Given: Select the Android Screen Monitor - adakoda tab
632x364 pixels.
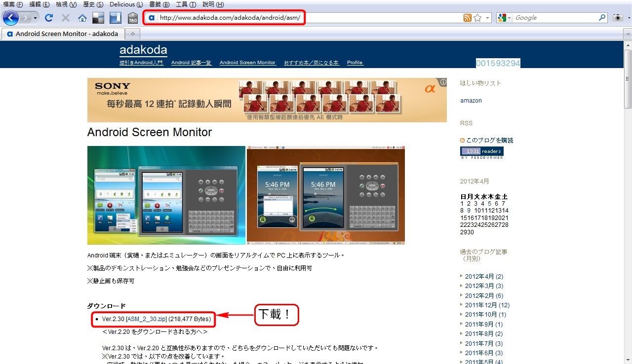Looking at the screenshot, I should tap(63, 34).
